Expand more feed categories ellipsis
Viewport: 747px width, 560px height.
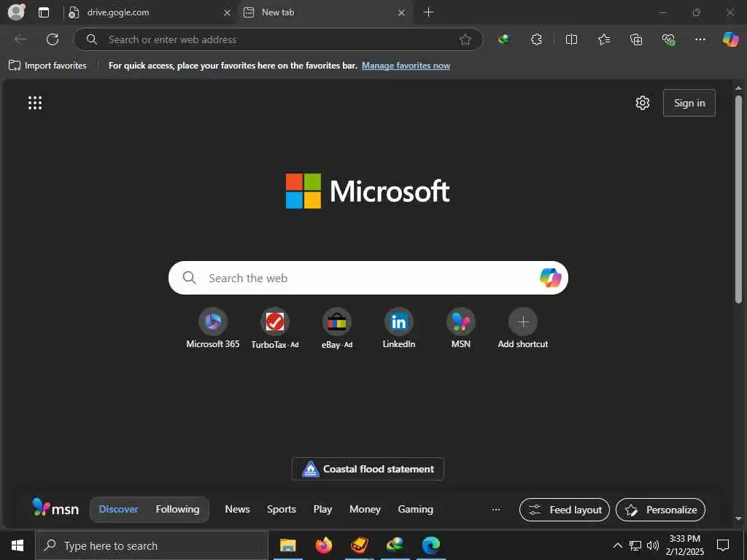click(496, 510)
